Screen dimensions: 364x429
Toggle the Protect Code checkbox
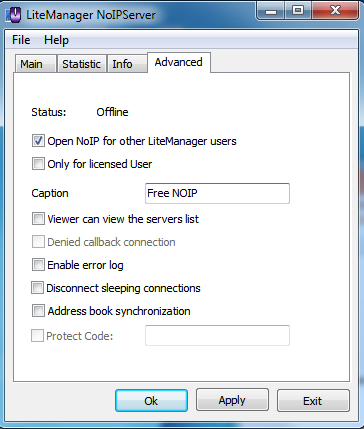pos(37,336)
